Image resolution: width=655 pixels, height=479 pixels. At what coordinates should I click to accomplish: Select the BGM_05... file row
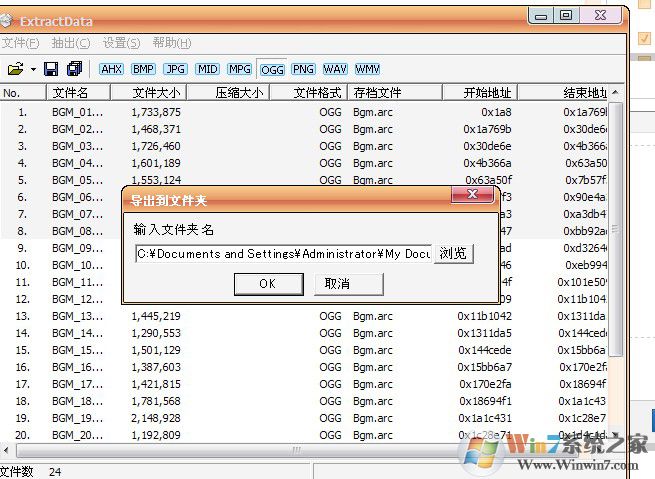[x=303, y=180]
